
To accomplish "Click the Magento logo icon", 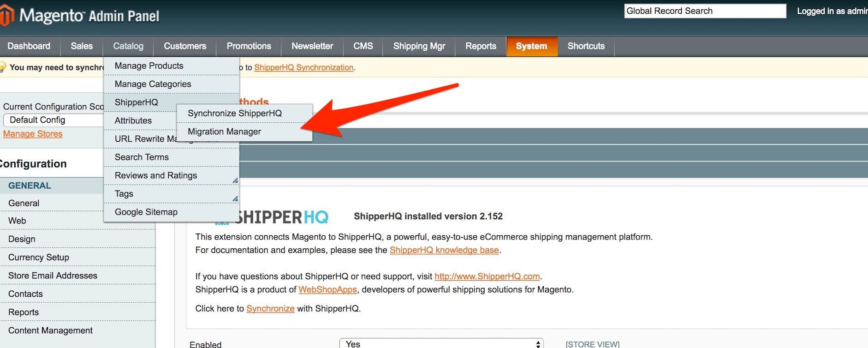I will point(6,15).
